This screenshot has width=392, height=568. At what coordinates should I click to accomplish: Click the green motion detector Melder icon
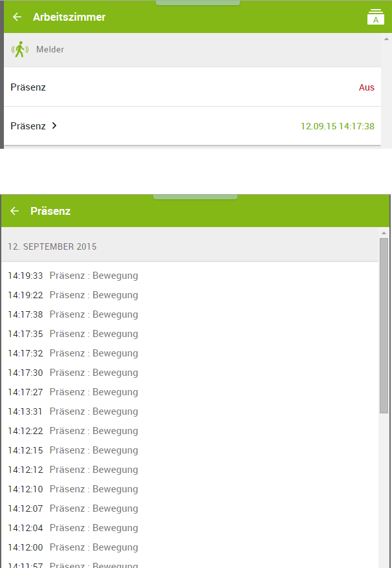(21, 49)
